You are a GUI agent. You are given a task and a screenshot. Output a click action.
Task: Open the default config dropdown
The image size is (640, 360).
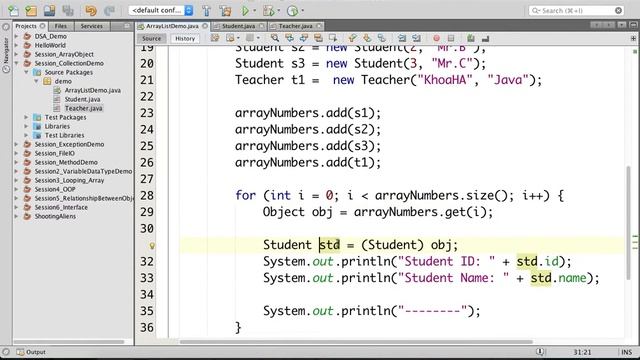click(x=161, y=10)
